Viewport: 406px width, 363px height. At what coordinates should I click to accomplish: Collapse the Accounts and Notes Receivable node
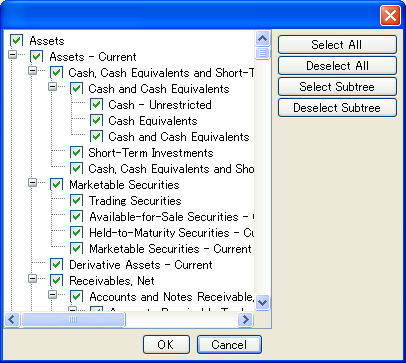tap(52, 294)
